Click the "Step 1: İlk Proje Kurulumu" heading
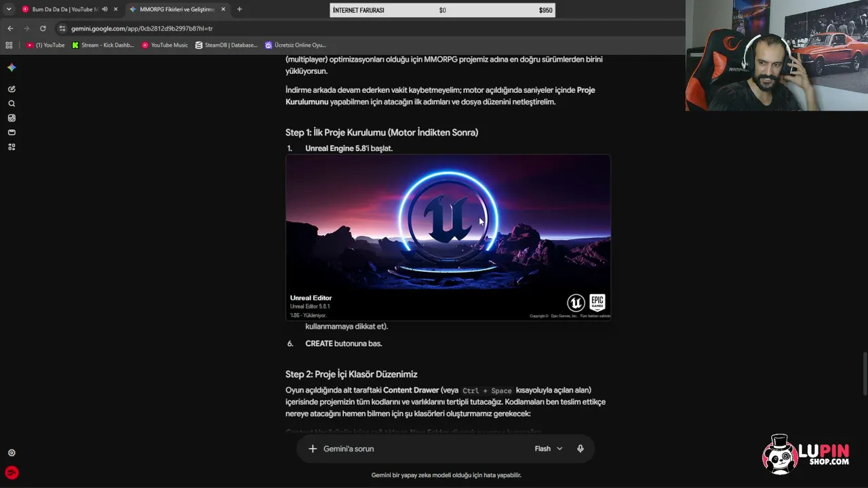The height and width of the screenshot is (488, 868). (382, 132)
